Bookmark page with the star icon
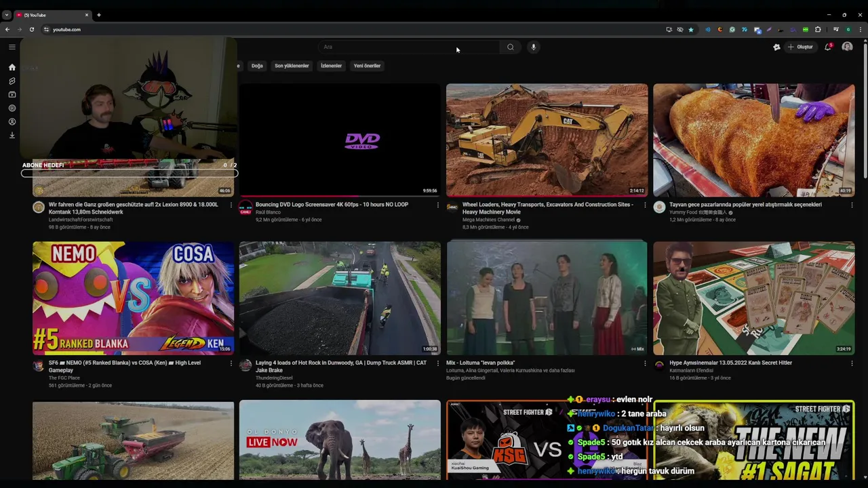Image resolution: width=868 pixels, height=488 pixels. click(x=691, y=29)
